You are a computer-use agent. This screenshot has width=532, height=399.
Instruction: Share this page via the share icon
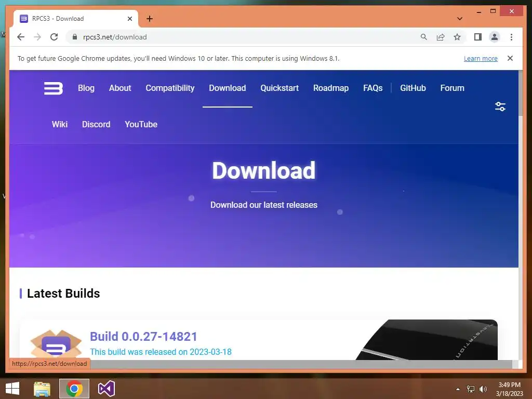coord(441,37)
